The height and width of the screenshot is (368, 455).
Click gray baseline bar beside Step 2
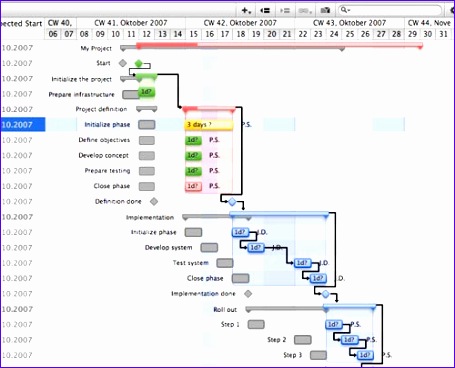click(303, 340)
